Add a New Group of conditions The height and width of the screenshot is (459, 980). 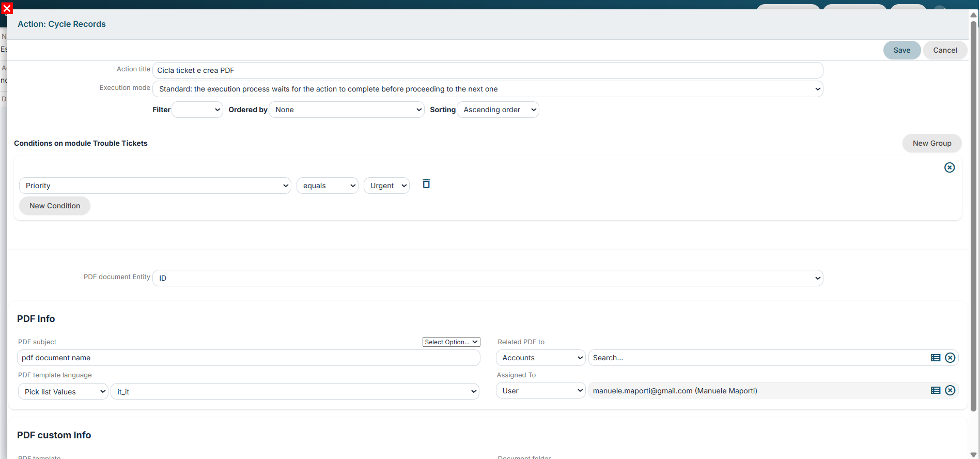(932, 143)
